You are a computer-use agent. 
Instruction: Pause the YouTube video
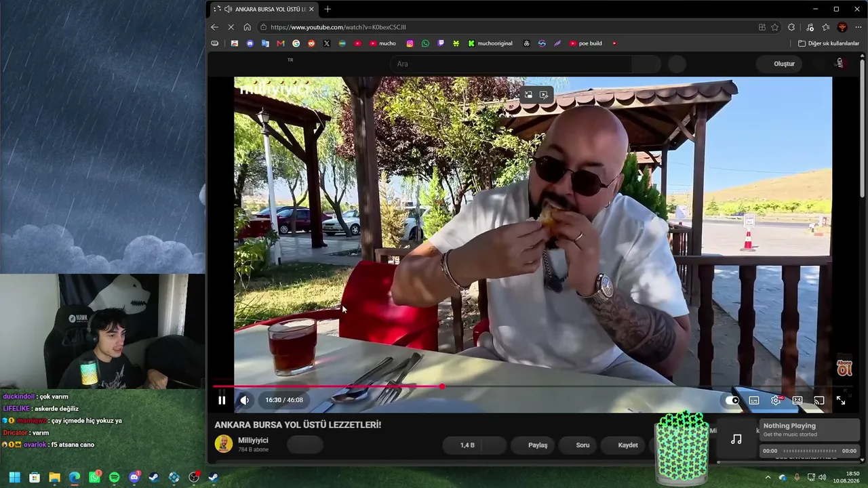pyautogui.click(x=222, y=400)
